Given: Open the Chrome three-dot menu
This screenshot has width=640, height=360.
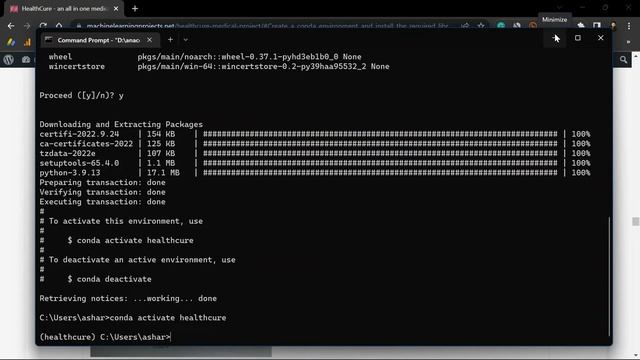Looking at the screenshot, I should tap(629, 26).
